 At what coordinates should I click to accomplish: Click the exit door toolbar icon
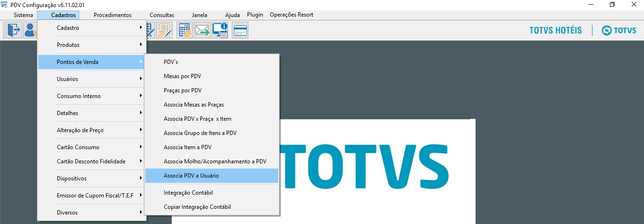(x=14, y=30)
